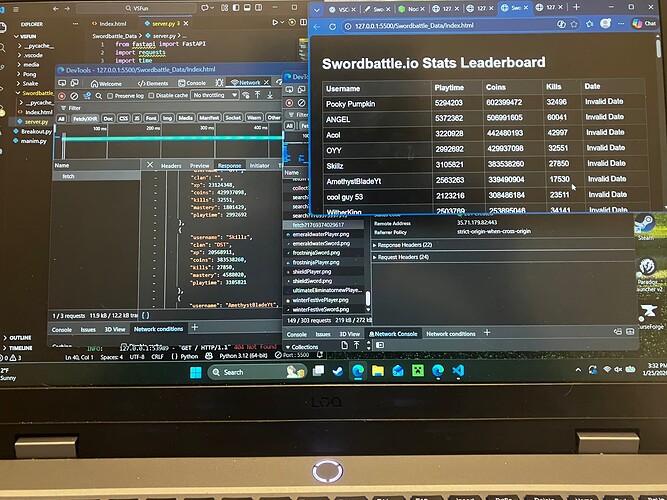
Task: Click the PNG request list scrollbar thumb
Action: tap(368, 298)
